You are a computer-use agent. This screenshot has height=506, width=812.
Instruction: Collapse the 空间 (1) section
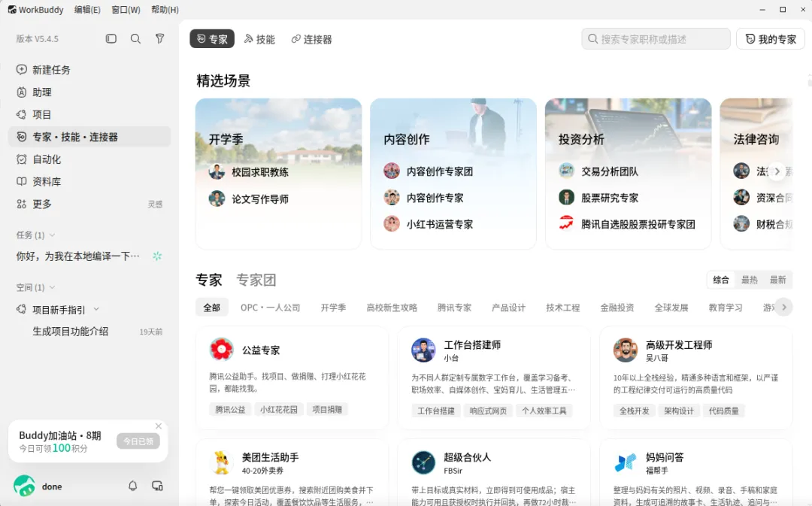pos(52,287)
